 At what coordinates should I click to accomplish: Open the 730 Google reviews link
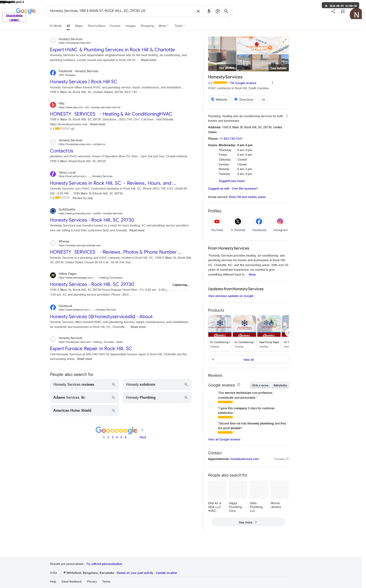pos(242,83)
